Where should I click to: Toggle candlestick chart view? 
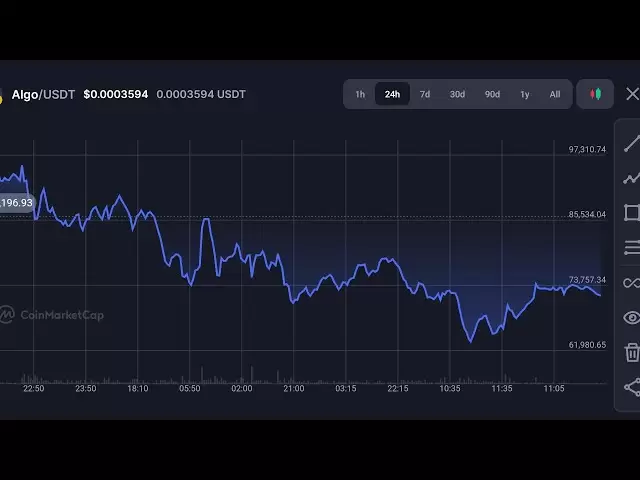coord(595,94)
